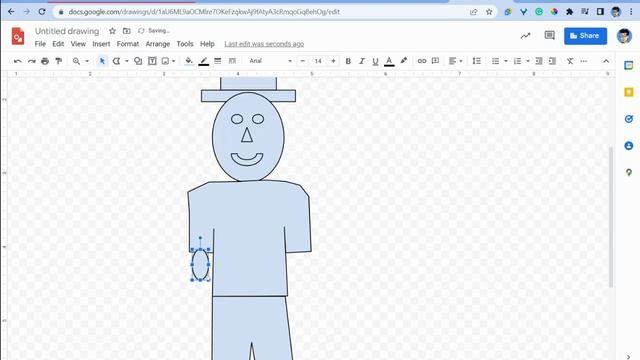Click the Insert image icon
This screenshot has height=360, width=640.
(x=165, y=61)
